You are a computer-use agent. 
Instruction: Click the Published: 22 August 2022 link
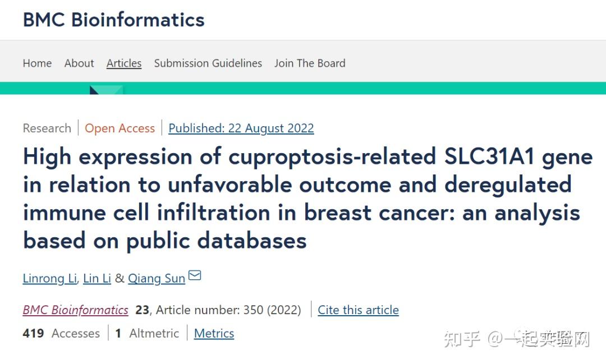(241, 128)
